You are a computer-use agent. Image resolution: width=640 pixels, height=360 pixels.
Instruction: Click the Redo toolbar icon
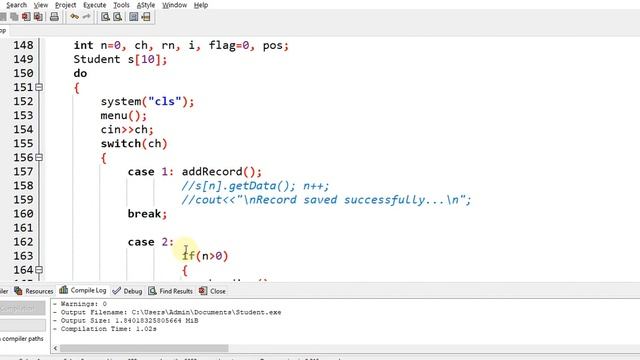click(87, 17)
